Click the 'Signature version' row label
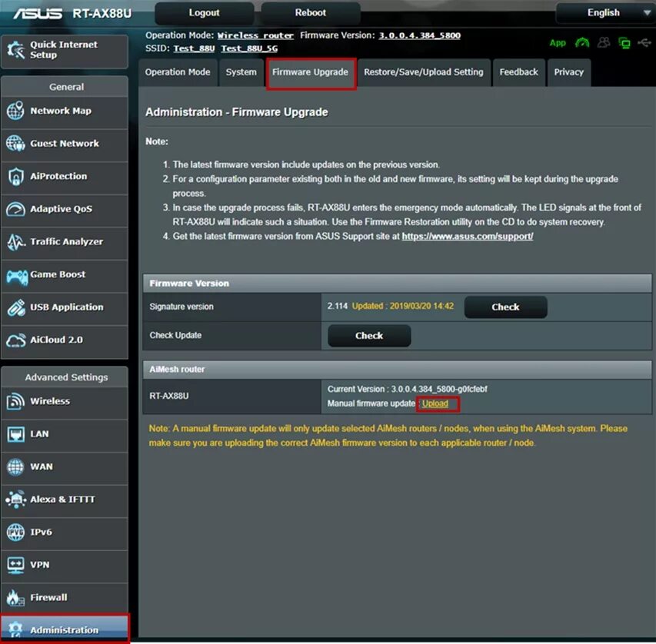 [x=181, y=307]
